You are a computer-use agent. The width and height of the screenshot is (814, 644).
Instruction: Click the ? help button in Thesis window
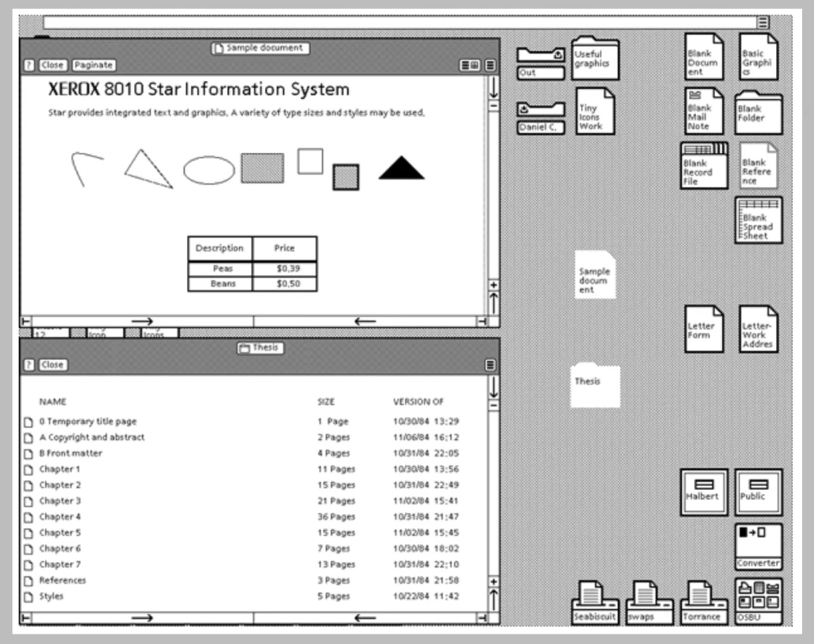coord(29,365)
